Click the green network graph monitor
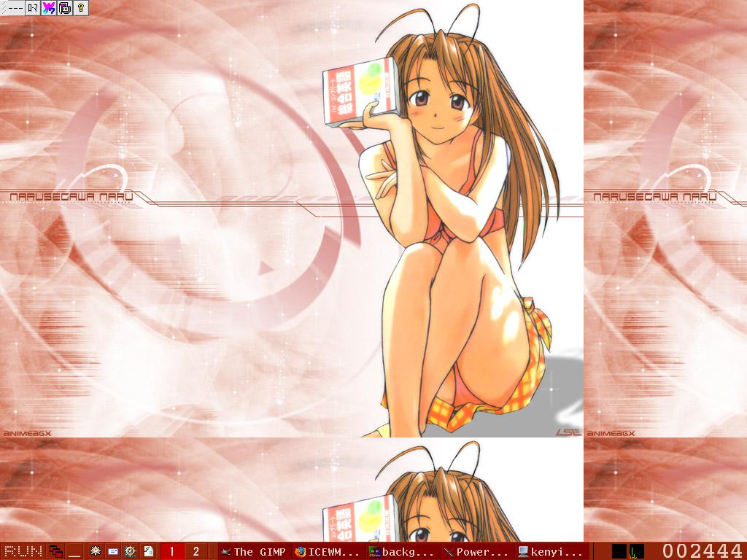Screen dimensions: 747x560 click(637, 551)
